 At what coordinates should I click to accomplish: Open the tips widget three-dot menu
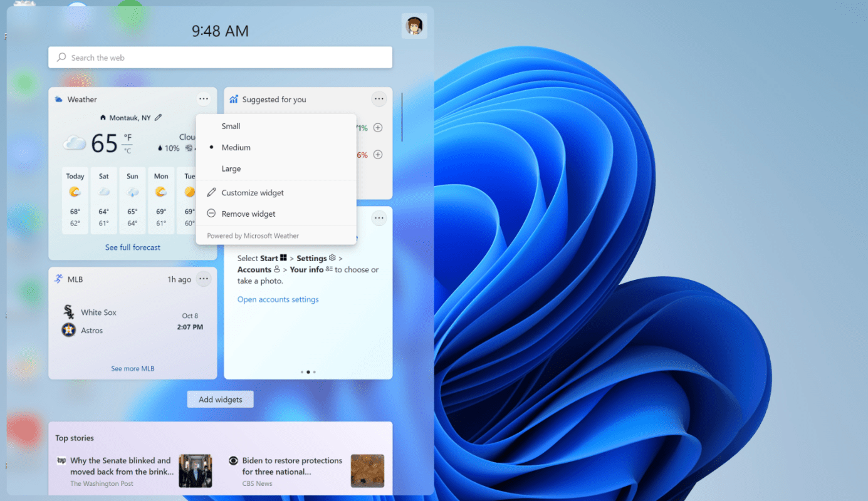click(x=379, y=218)
